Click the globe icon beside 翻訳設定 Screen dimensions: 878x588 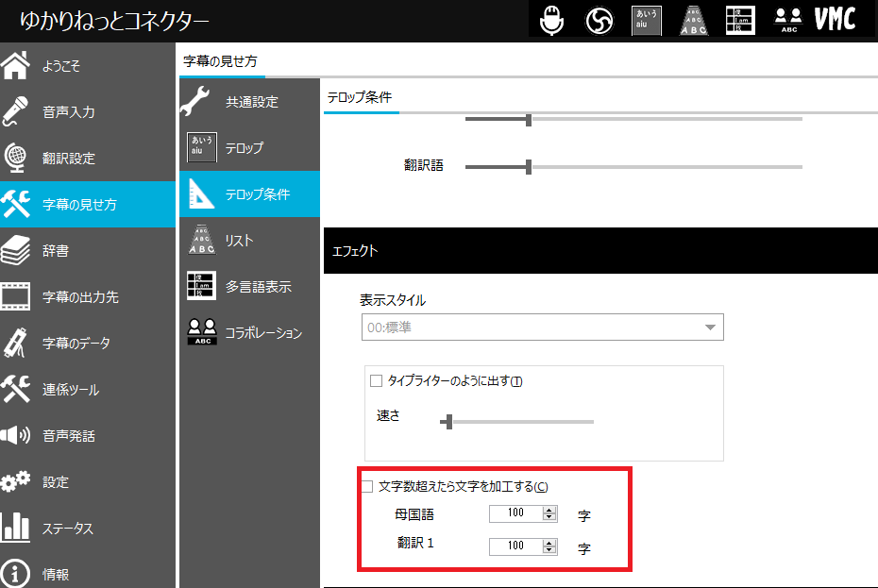point(16,158)
